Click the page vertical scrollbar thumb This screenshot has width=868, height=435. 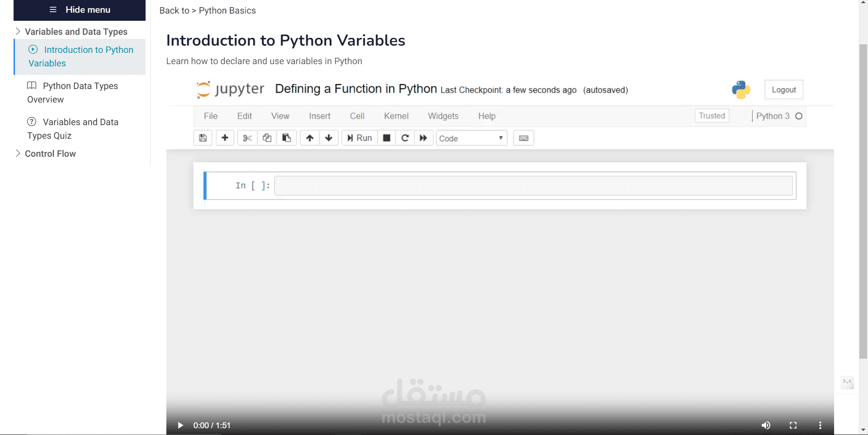[x=863, y=201]
